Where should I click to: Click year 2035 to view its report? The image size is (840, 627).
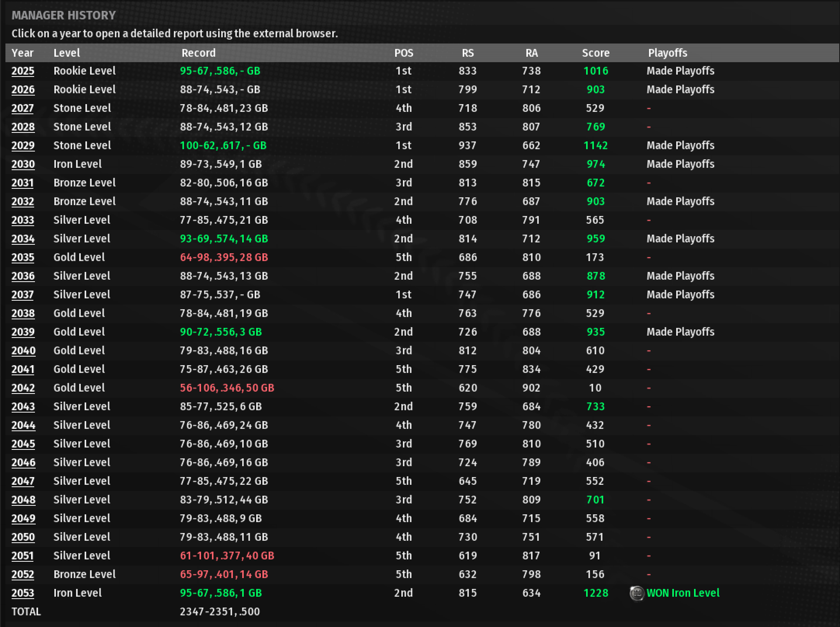coord(23,258)
